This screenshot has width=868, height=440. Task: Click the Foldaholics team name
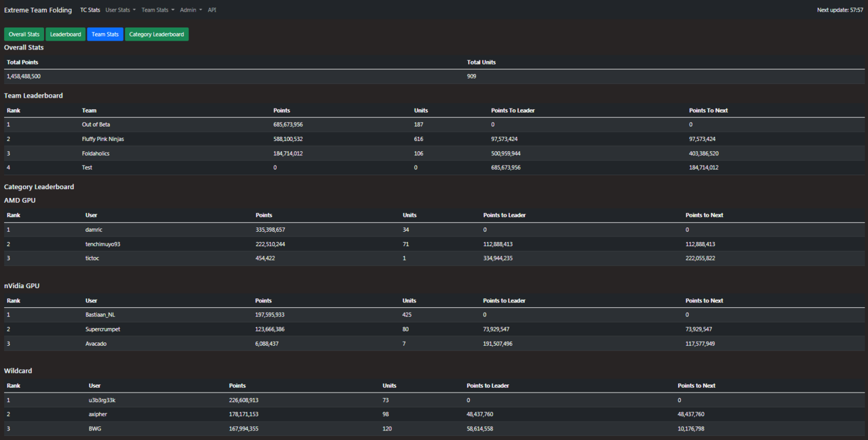[x=96, y=153]
